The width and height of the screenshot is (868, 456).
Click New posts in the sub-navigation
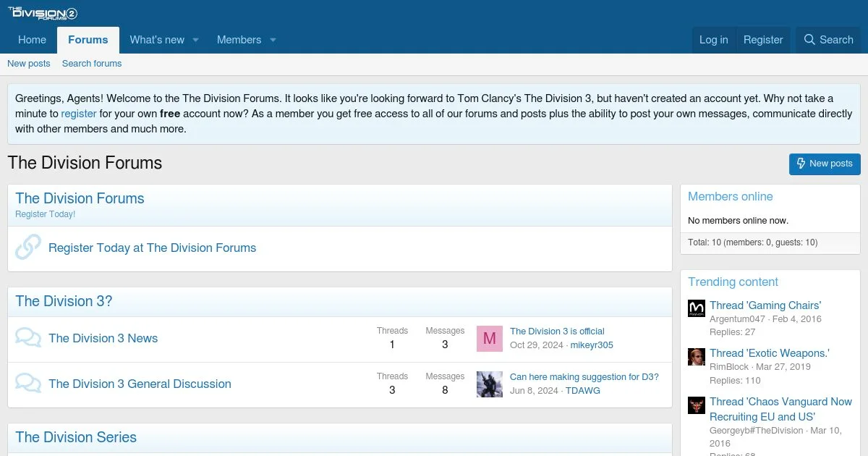click(29, 64)
